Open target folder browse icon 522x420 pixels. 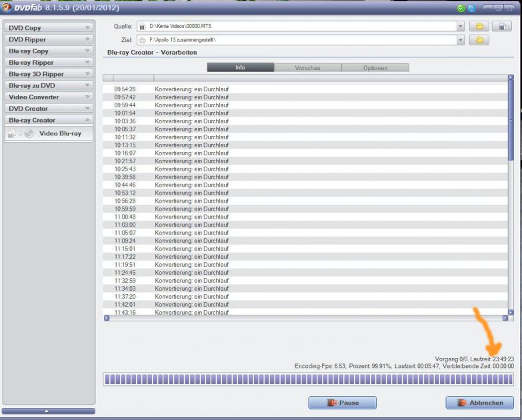(x=479, y=40)
